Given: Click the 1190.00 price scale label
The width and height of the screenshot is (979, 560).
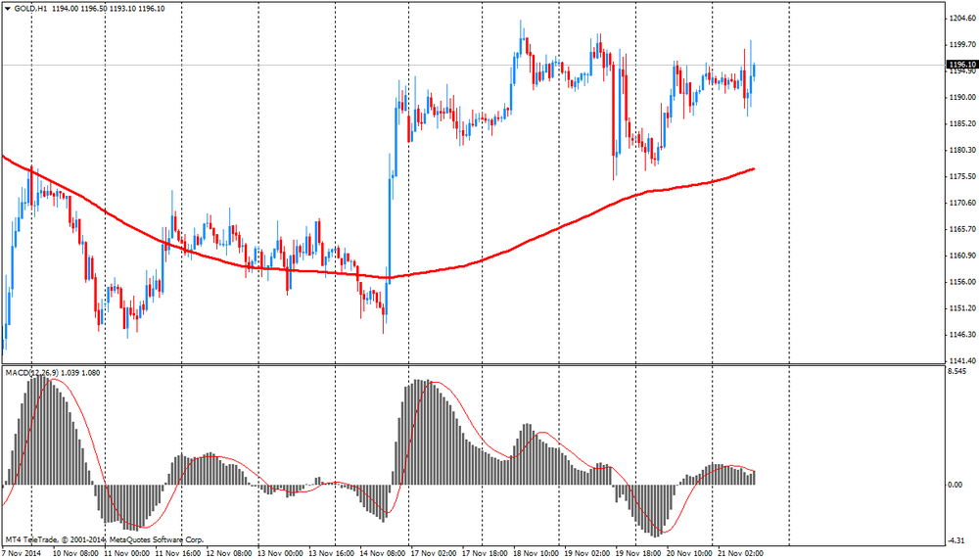Looking at the screenshot, I should click(962, 97).
